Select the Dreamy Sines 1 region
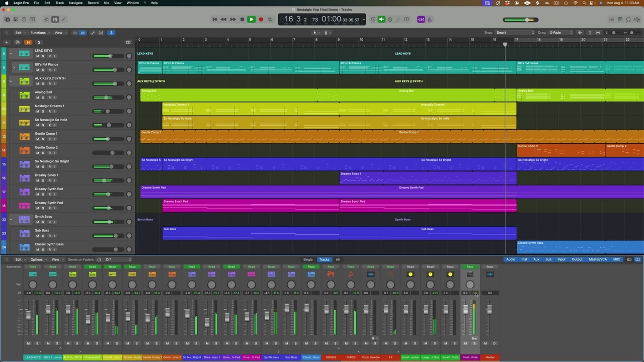 [428, 178]
